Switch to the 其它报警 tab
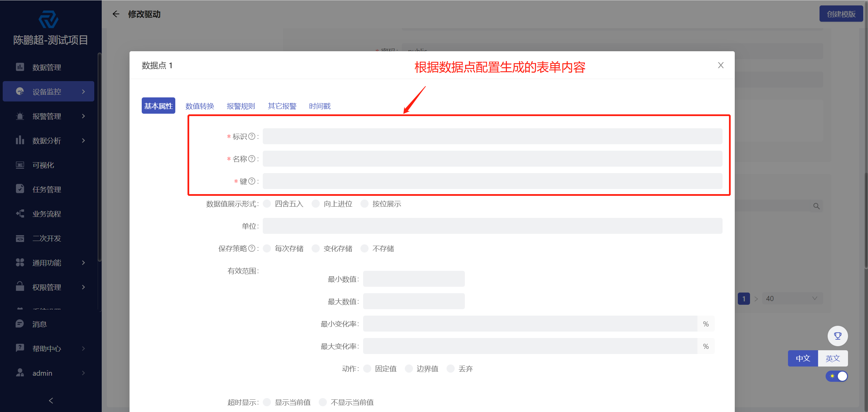The height and width of the screenshot is (412, 868). [282, 106]
